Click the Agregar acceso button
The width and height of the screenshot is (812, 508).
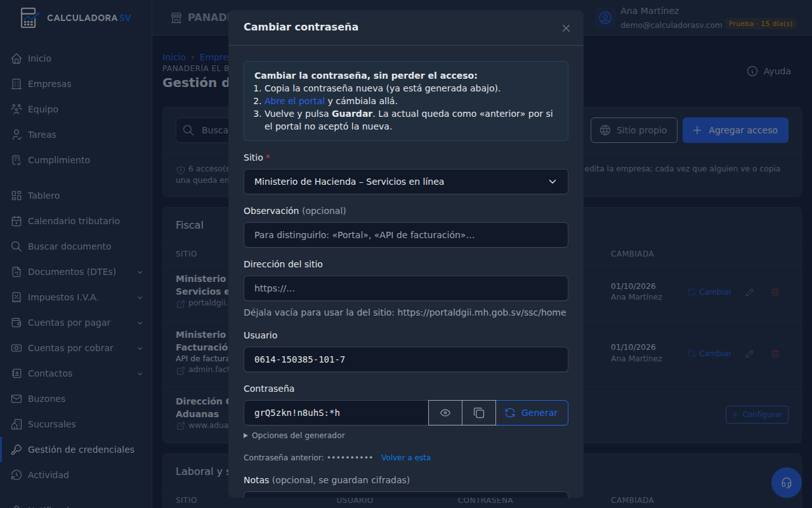coord(735,130)
